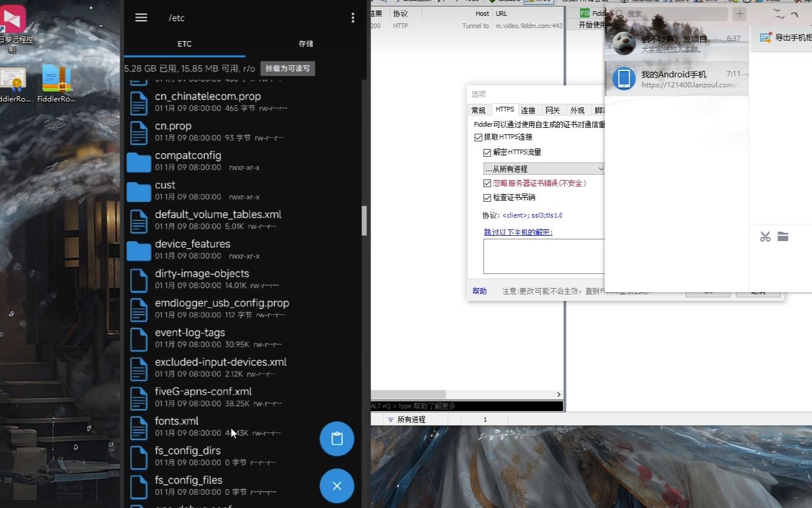Switch to the HTTPS tab in options
The height and width of the screenshot is (508, 812).
pos(505,110)
